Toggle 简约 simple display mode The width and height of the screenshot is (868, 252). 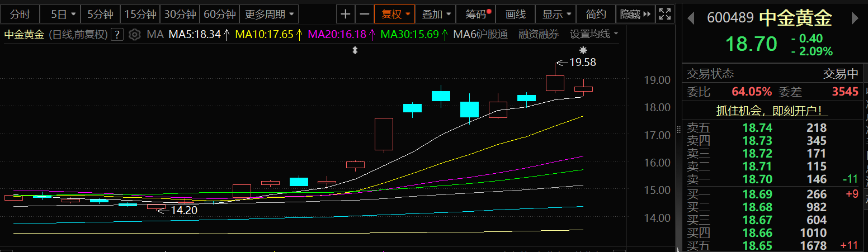596,14
